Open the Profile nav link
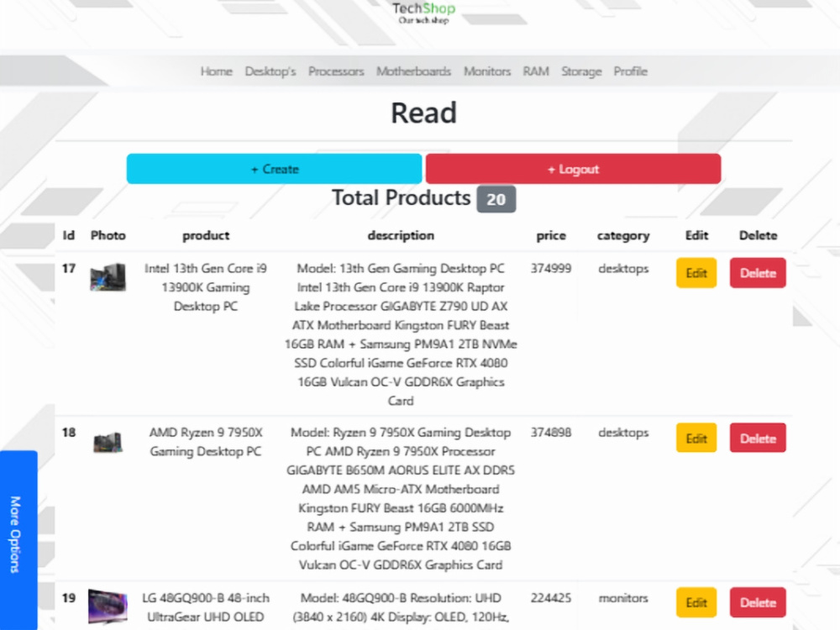This screenshot has height=630, width=840. (631, 71)
